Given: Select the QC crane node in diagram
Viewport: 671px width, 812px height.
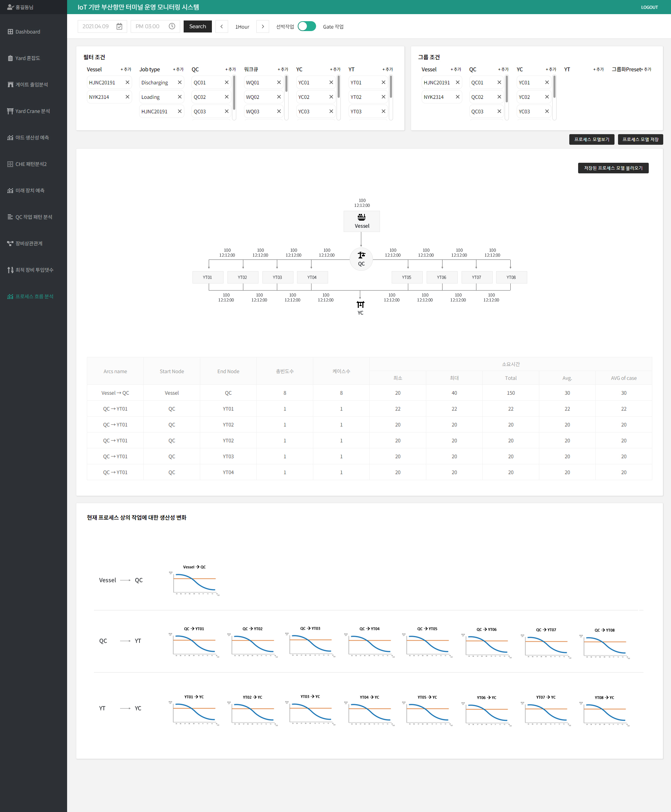Looking at the screenshot, I should coord(361,259).
